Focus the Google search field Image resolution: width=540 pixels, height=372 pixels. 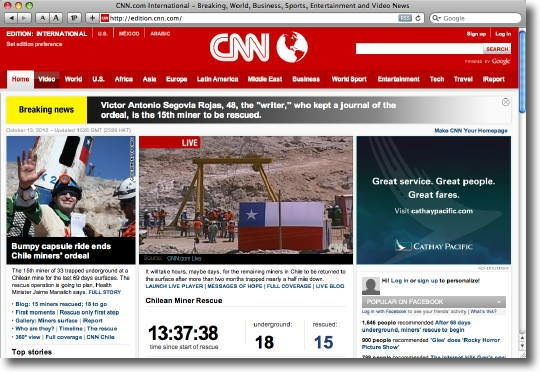click(x=480, y=18)
